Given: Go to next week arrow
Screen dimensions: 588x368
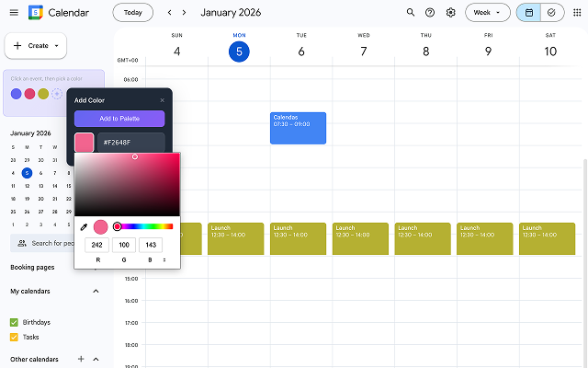Looking at the screenshot, I should (x=184, y=12).
